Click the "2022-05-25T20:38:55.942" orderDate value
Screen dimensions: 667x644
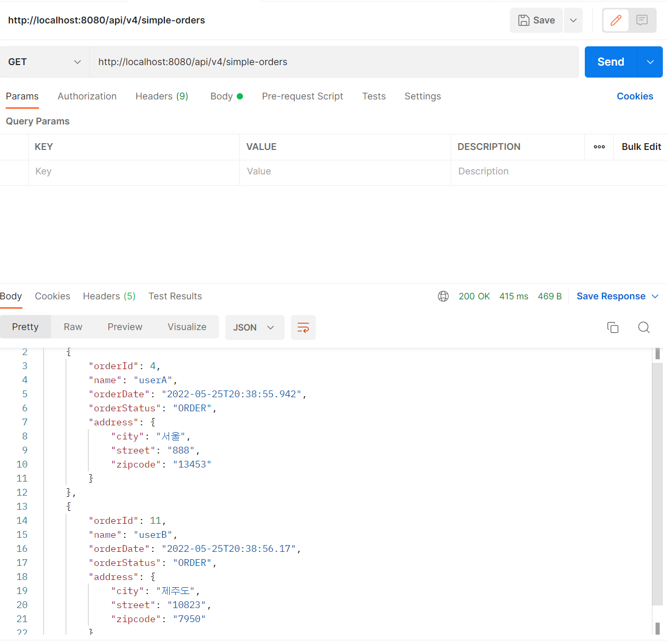pos(232,394)
